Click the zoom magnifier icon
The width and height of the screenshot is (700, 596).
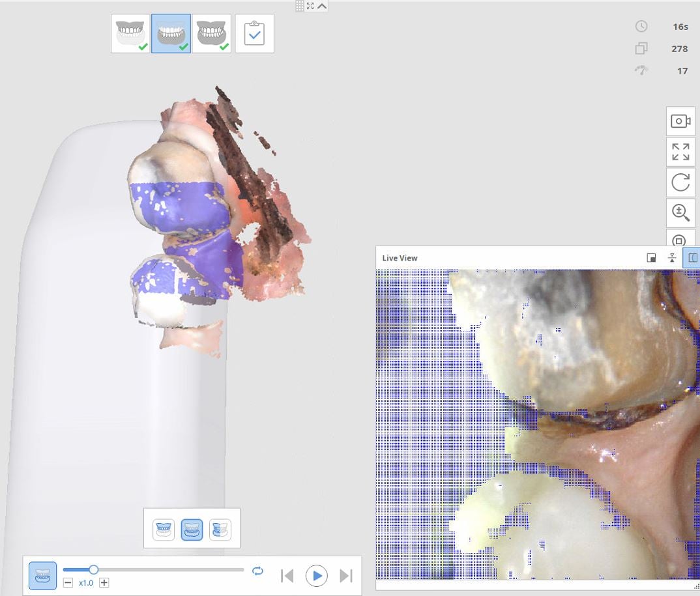point(680,213)
